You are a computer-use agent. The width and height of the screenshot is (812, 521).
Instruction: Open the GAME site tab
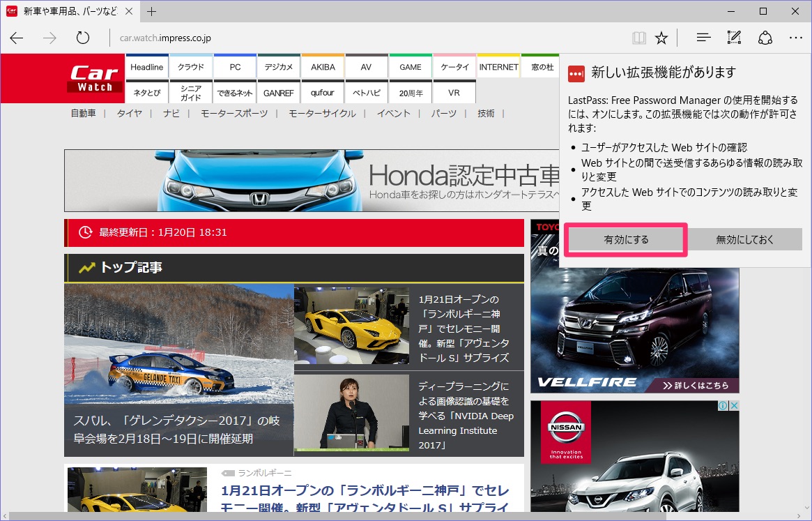coord(411,66)
